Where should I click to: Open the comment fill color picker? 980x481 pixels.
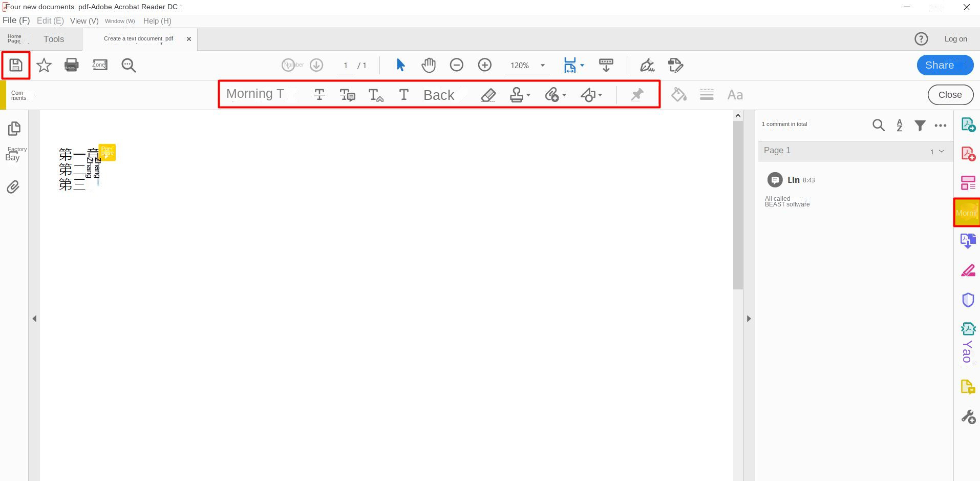click(x=679, y=94)
